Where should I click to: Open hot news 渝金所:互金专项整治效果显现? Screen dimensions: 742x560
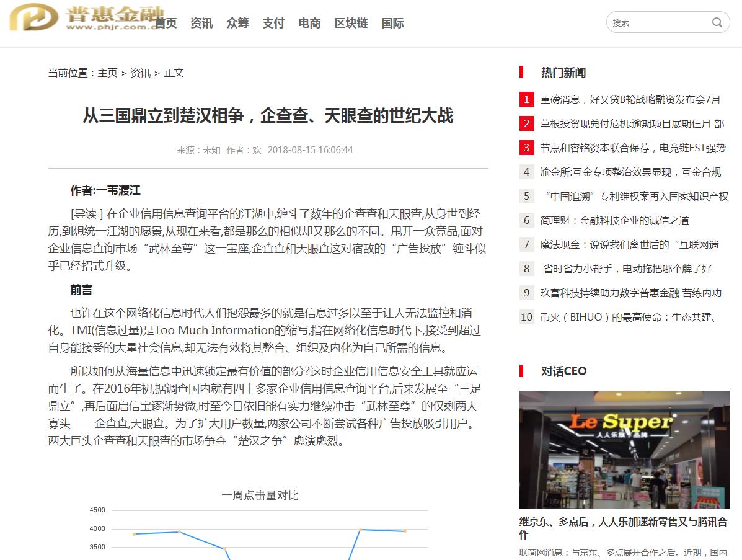[630, 172]
